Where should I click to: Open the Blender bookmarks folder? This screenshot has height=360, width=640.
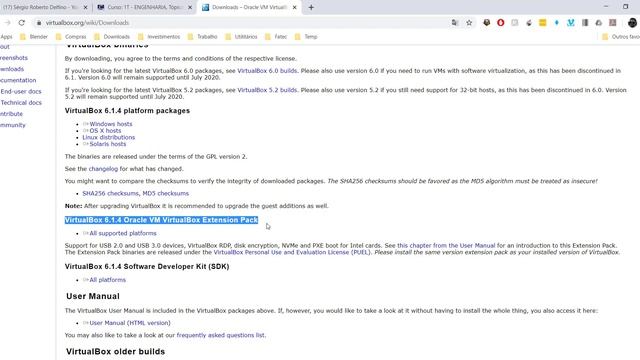(x=34, y=37)
